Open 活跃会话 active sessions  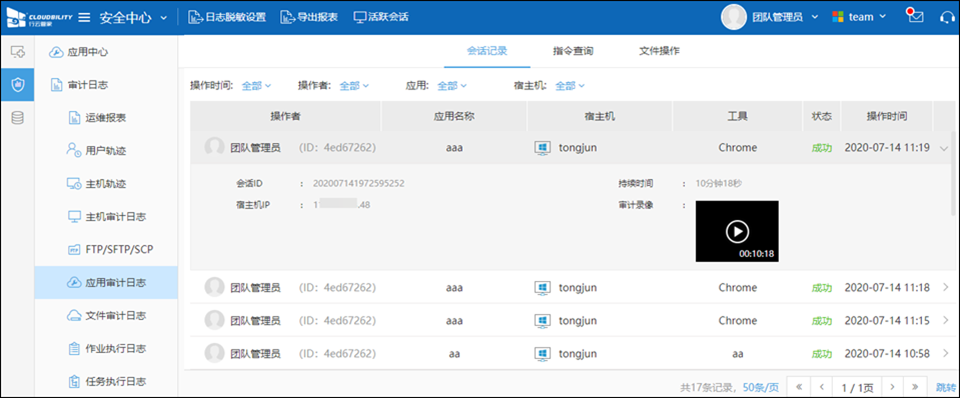[381, 17]
